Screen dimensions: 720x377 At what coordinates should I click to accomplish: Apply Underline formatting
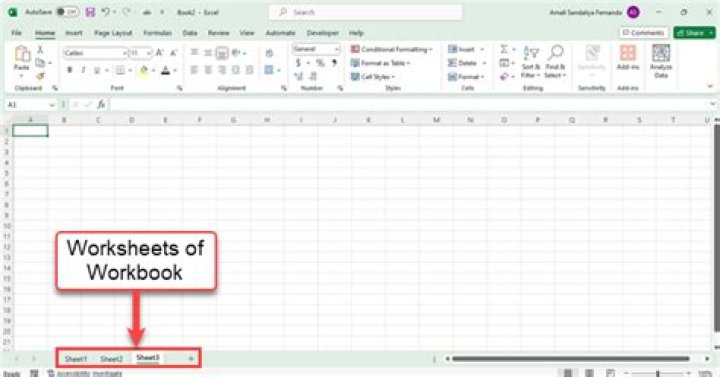point(96,70)
